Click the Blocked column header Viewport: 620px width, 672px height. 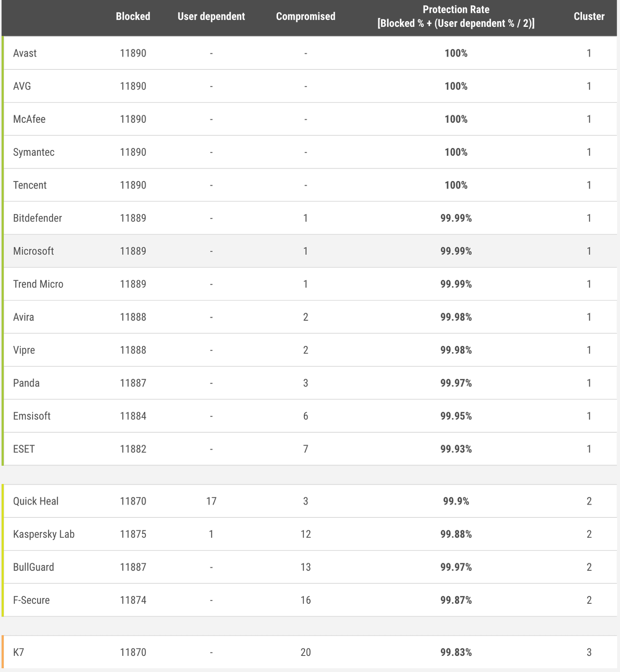(133, 17)
